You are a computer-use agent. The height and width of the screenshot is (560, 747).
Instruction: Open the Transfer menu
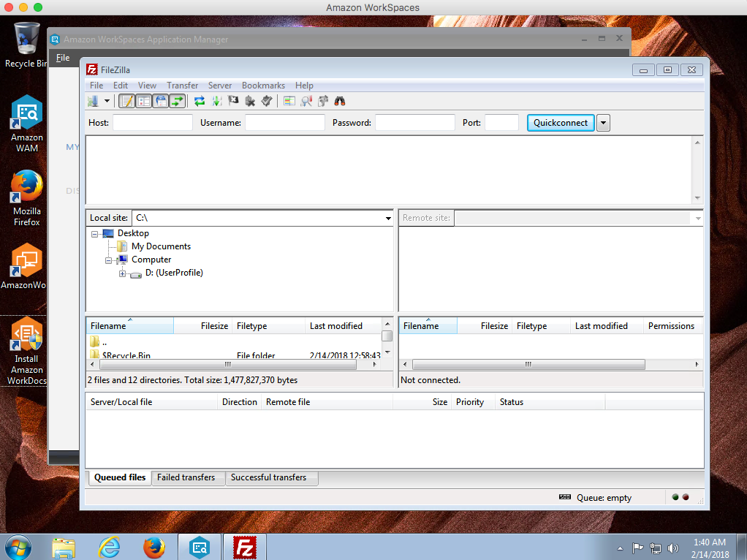click(x=182, y=86)
